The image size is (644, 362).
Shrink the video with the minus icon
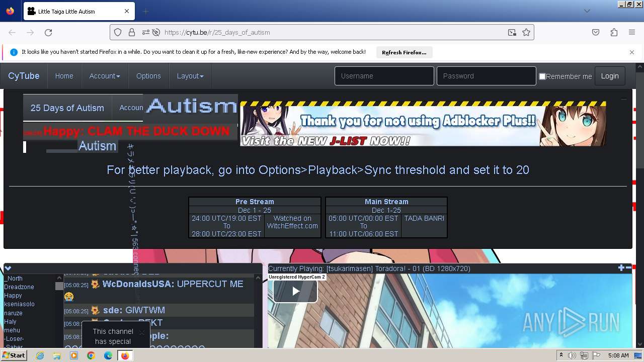(x=628, y=268)
